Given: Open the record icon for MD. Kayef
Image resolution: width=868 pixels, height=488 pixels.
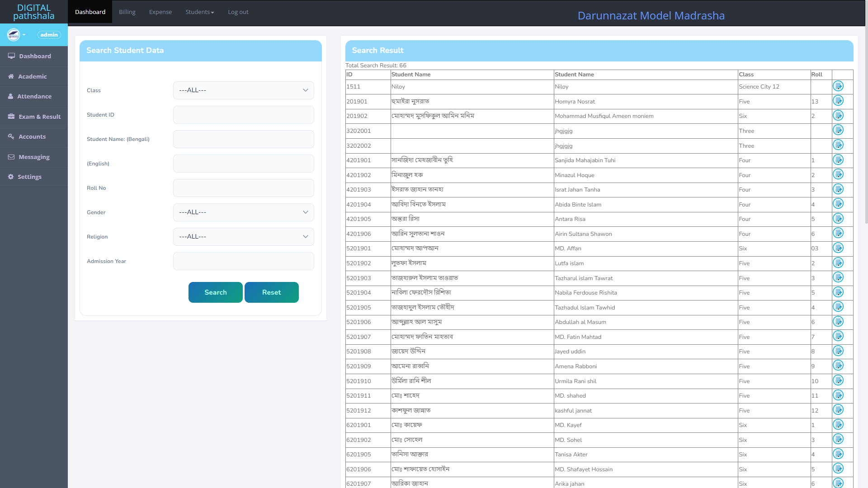Looking at the screenshot, I should click(x=838, y=425).
